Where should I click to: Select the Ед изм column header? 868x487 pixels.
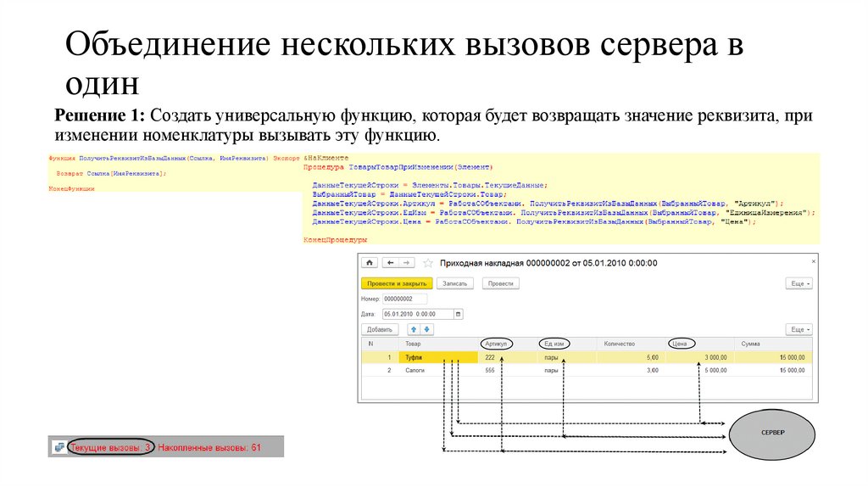[x=554, y=344]
